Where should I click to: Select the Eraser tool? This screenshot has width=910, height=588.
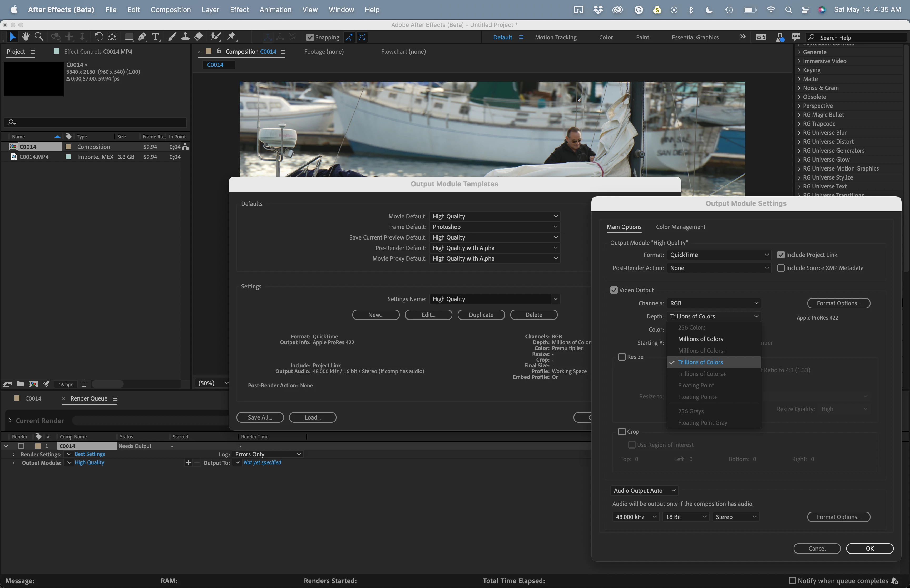[199, 37]
